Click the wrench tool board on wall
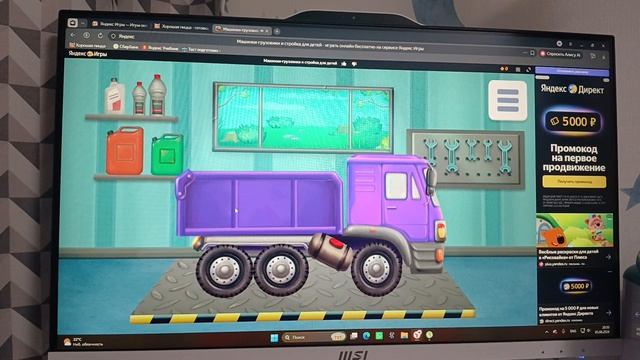640x360 pixels. pos(466,159)
